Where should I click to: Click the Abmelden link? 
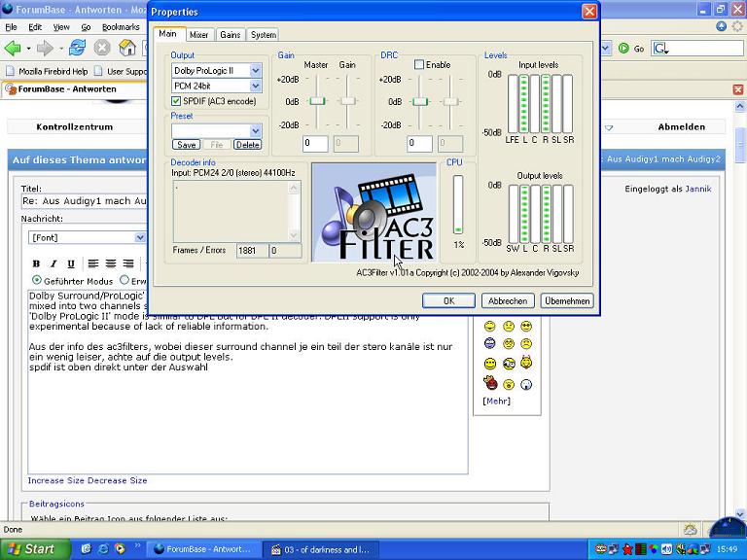[x=681, y=126]
